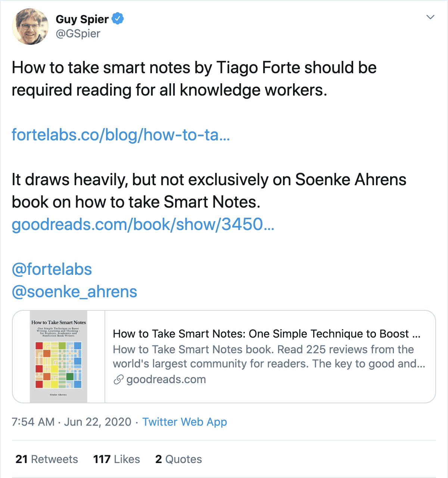Screen dimensions: 448x478
Task: Open the Guy Spier display name
Action: (x=82, y=19)
